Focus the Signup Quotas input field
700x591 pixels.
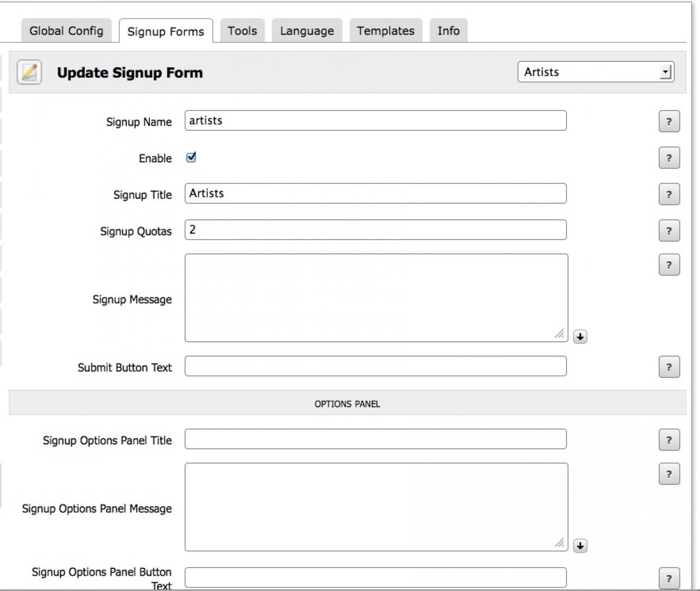(375, 230)
